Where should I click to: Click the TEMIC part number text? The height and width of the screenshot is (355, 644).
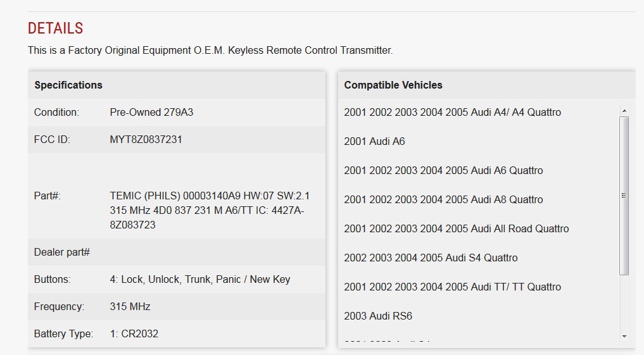210,210
